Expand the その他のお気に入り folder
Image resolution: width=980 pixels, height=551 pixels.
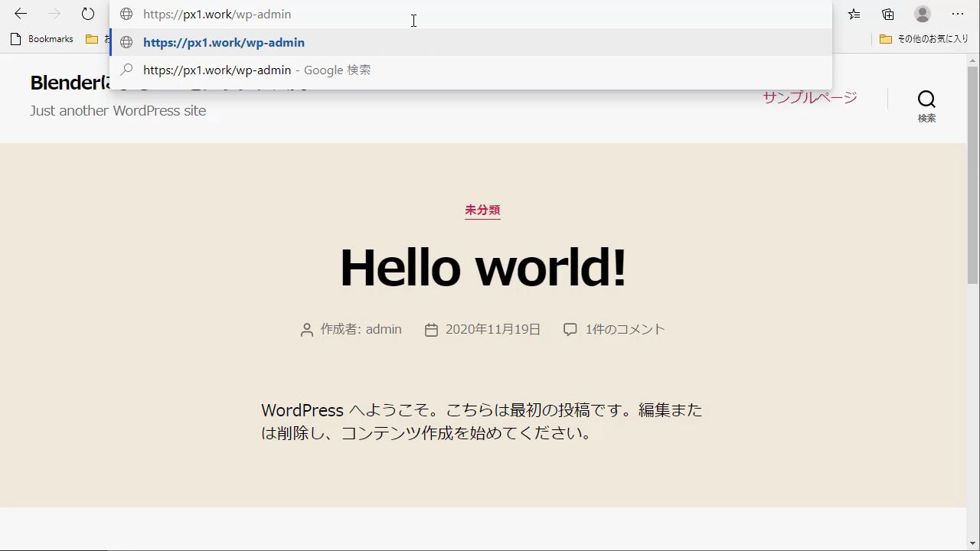(x=924, y=39)
